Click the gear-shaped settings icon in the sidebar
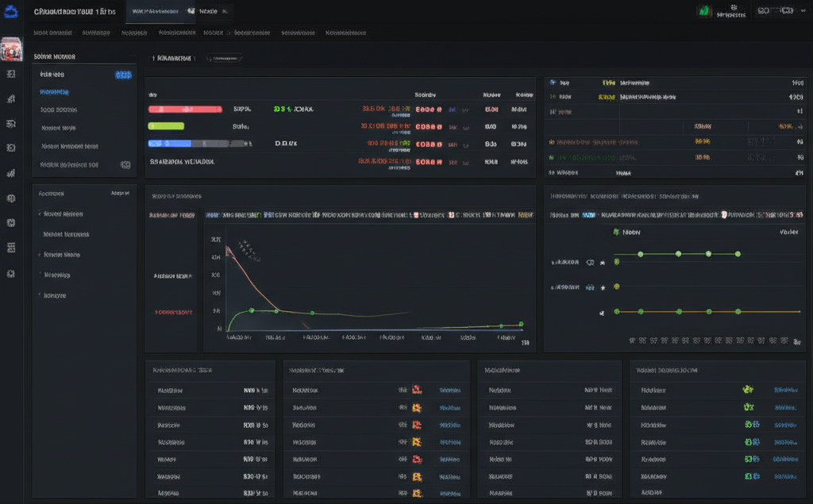The width and height of the screenshot is (813, 504). [11, 274]
